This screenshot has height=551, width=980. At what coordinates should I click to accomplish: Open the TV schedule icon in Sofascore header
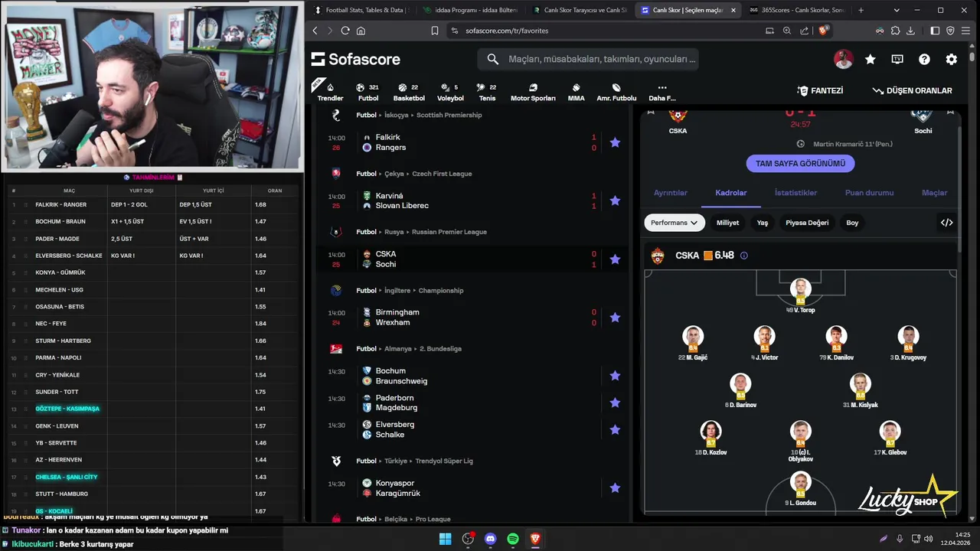click(897, 59)
